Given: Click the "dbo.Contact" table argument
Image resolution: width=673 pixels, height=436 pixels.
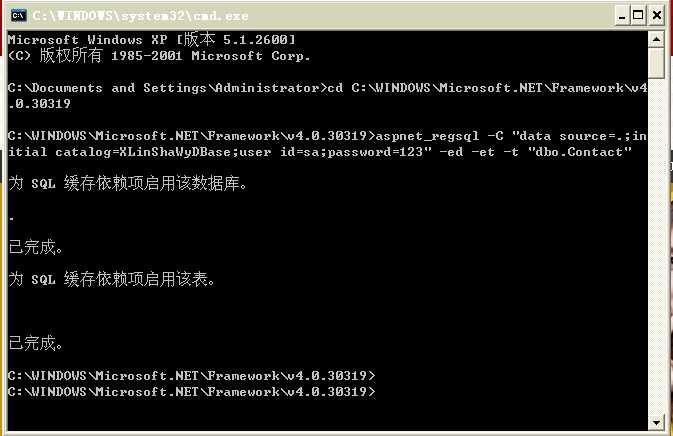Looking at the screenshot, I should click(579, 152).
